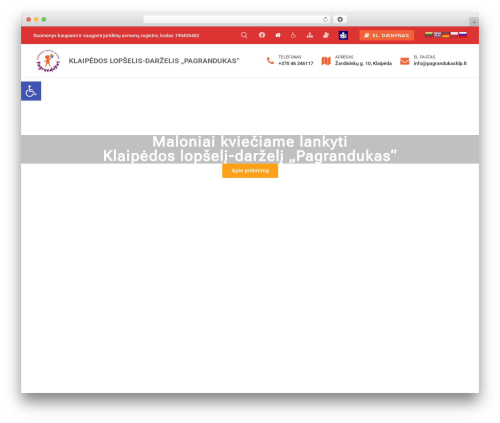
Task: Open the blue square badge icon
Action: click(343, 35)
